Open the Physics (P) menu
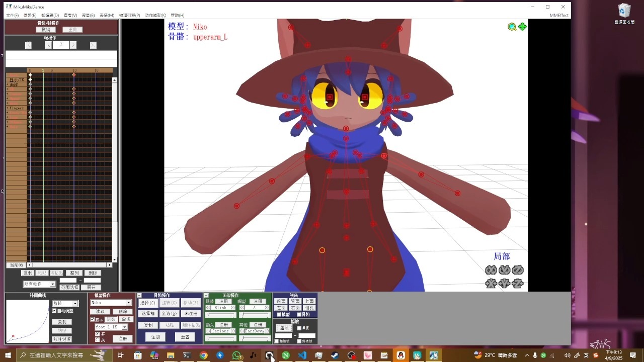The height and width of the screenshot is (362, 644). pos(129,16)
